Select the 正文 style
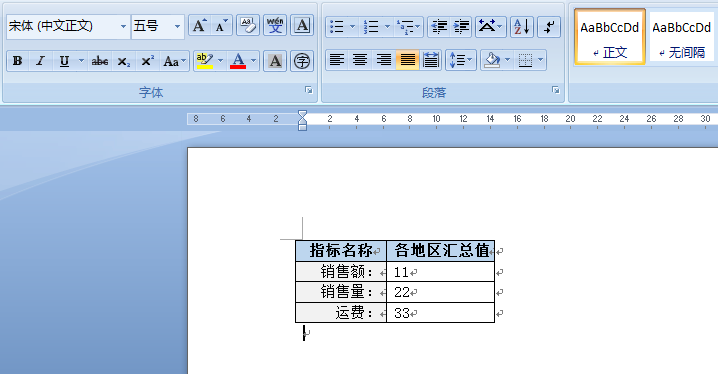Viewport: 718px width, 374px height. pos(610,37)
